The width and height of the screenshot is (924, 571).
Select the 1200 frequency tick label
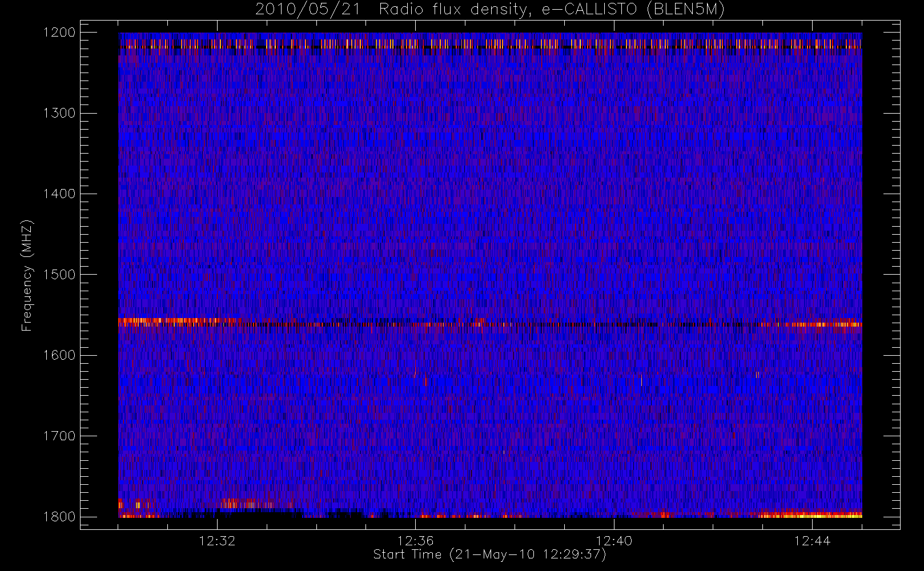tap(59, 33)
